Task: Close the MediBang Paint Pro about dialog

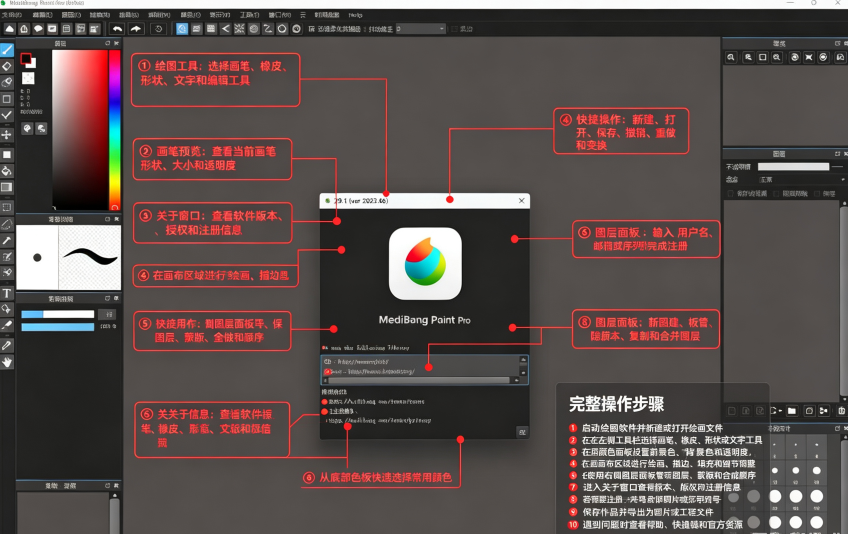Action: (521, 201)
